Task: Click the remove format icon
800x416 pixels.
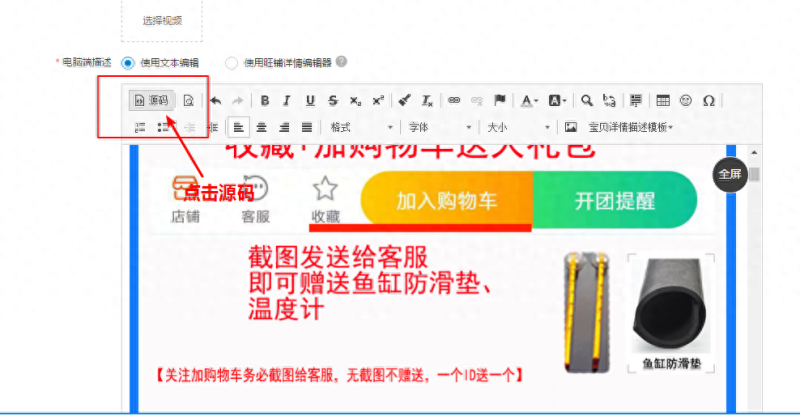Action: pos(427,101)
